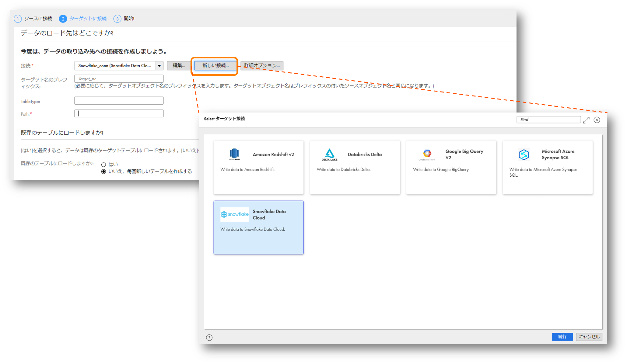The height and width of the screenshot is (364, 627).
Task: Open 詳細オプション advanced options
Action: coord(262,65)
